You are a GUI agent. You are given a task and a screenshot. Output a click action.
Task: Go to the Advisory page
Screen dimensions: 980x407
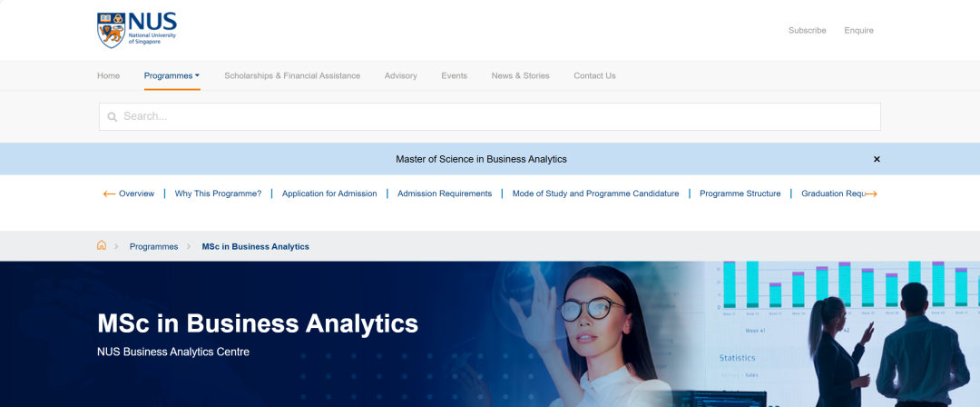(x=401, y=75)
